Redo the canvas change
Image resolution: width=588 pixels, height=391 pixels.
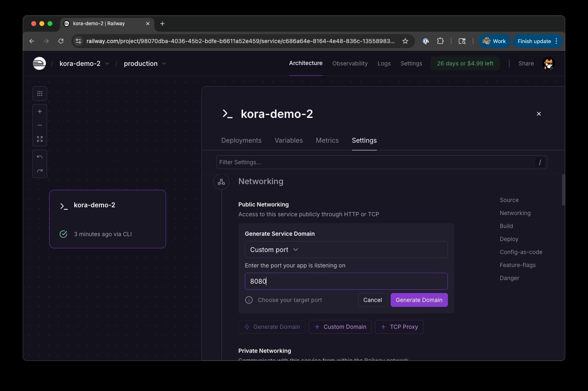(40, 171)
